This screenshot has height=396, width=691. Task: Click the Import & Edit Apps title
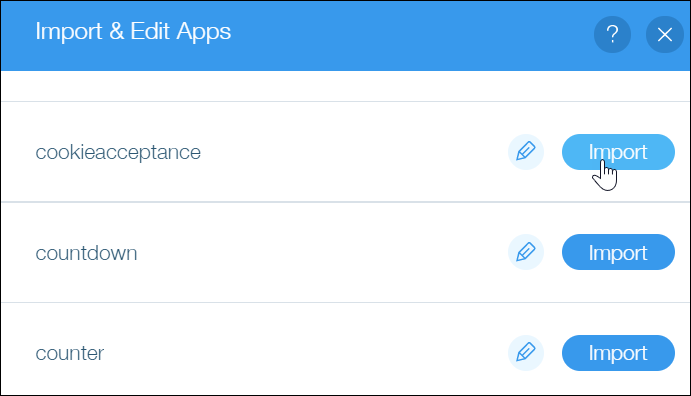click(133, 32)
